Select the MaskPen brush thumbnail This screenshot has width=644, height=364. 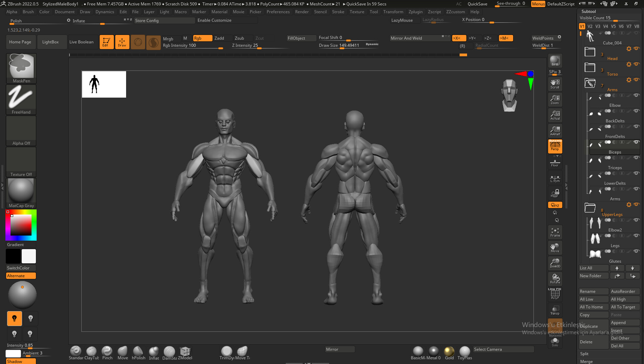pyautogui.click(x=21, y=66)
